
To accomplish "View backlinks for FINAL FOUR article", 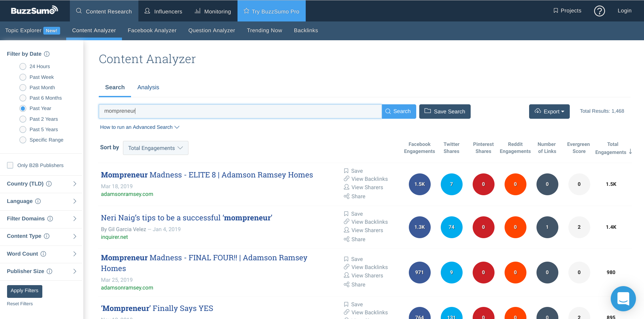I will [x=366, y=267].
